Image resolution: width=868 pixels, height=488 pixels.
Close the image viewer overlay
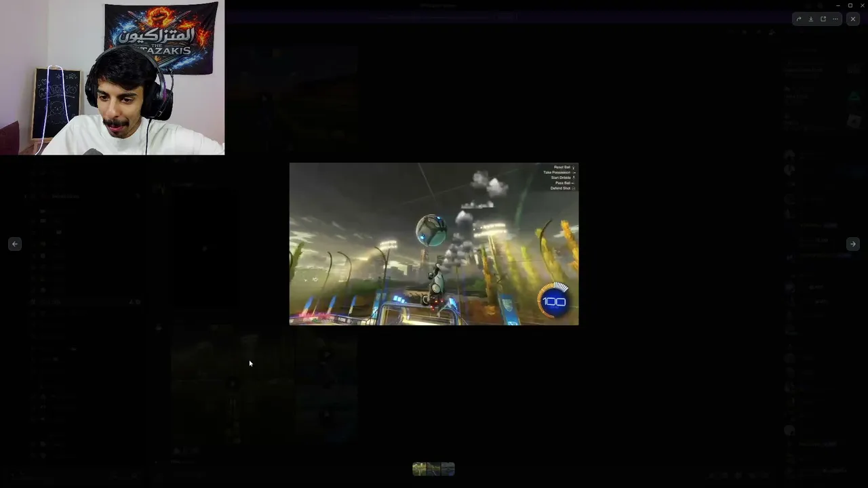[853, 19]
